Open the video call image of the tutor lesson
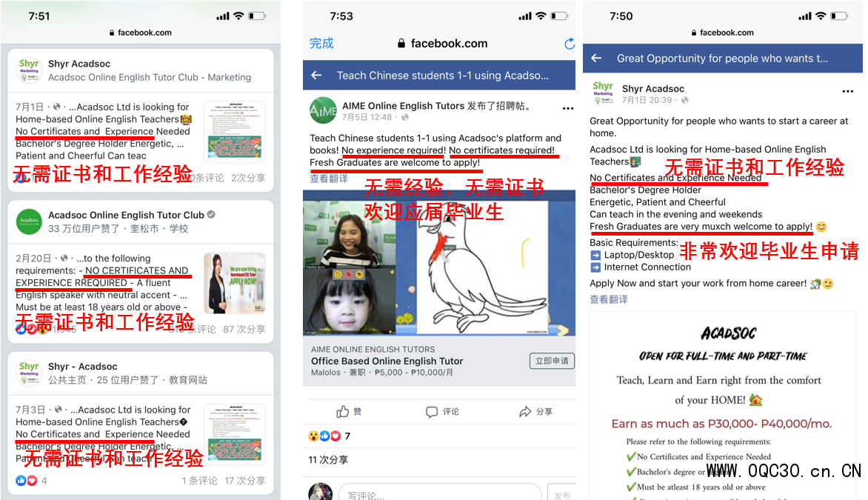 pyautogui.click(x=439, y=263)
